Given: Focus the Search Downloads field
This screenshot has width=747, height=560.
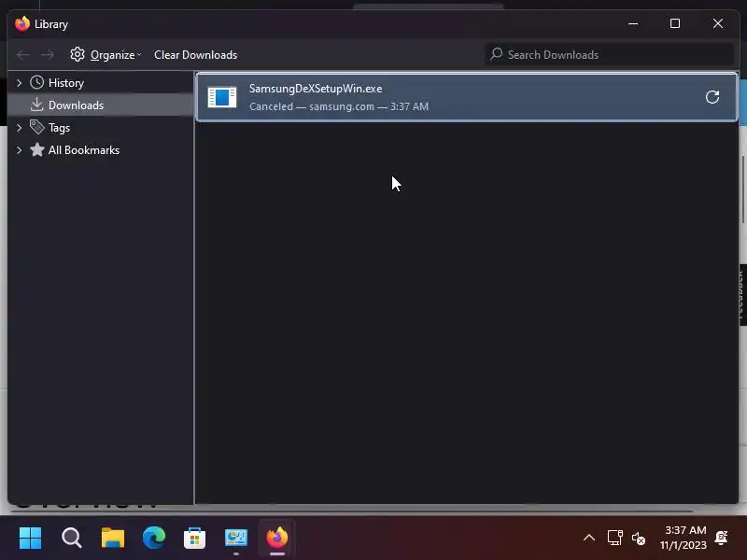Looking at the screenshot, I should tap(609, 54).
